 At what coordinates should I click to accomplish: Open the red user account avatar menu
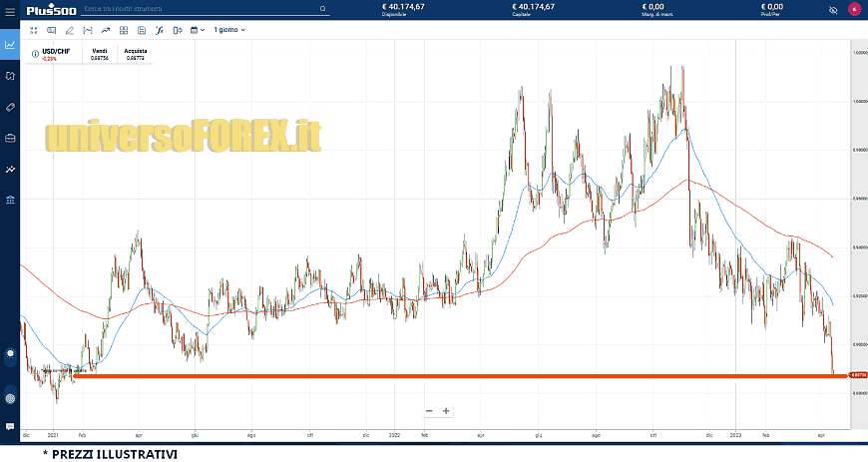pyautogui.click(x=854, y=10)
